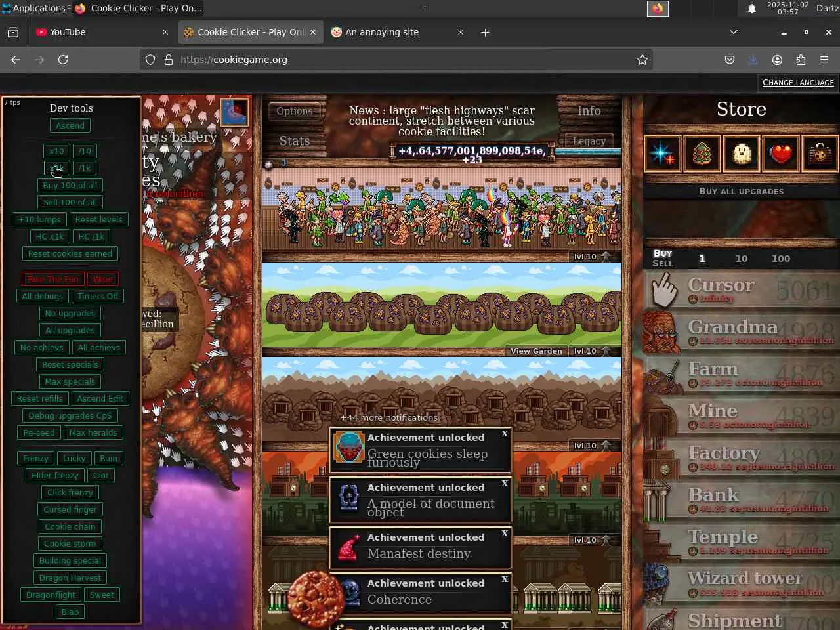Click the Manafest destiny achievement hat icon
Viewport: 840px width, 630px height.
pyautogui.click(x=349, y=547)
